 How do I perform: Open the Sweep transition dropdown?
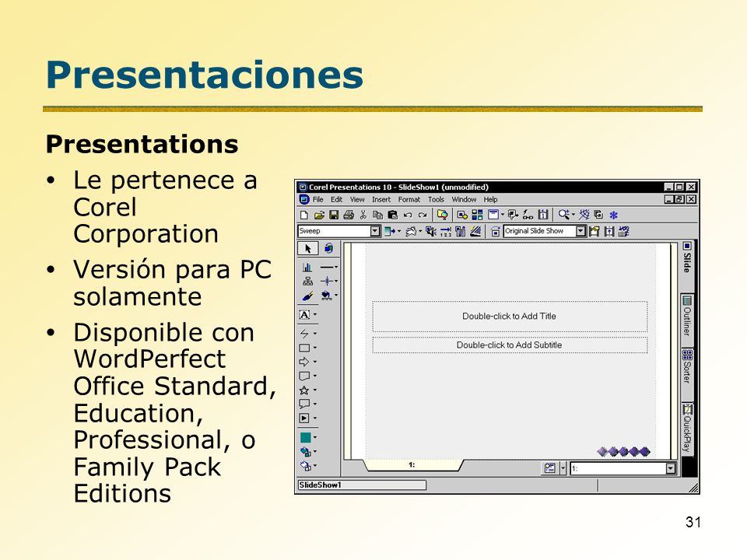(x=375, y=231)
